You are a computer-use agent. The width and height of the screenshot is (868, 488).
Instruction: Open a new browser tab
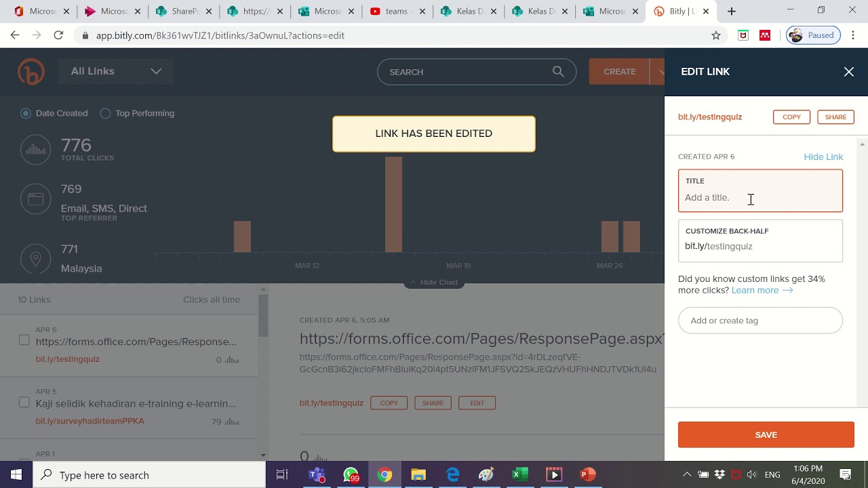coord(731,12)
